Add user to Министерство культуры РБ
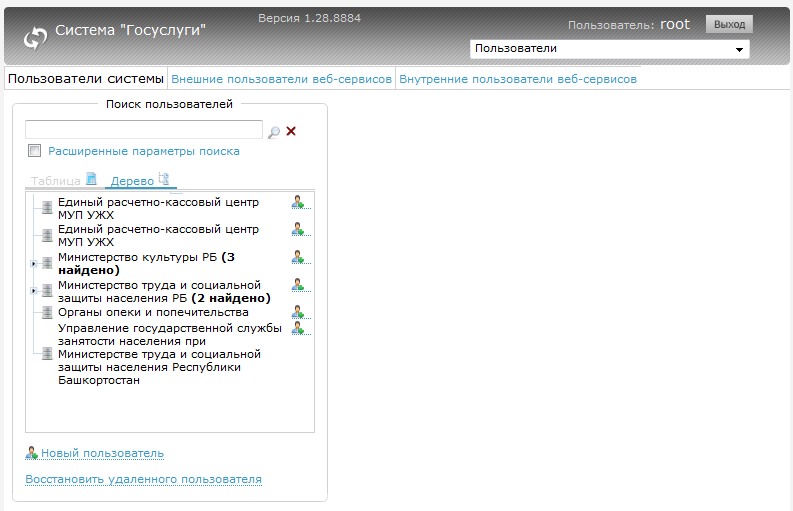Viewport: 793px width, 511px height. point(298,257)
